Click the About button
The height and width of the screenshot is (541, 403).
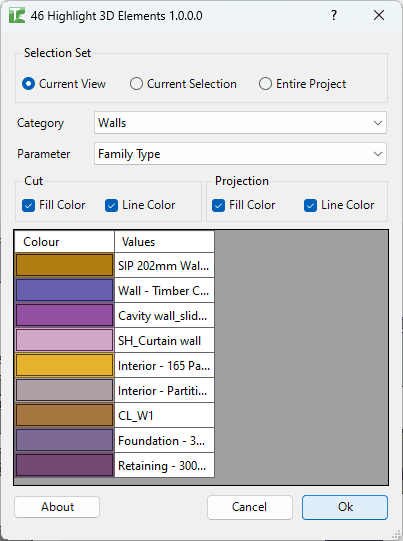point(57,507)
